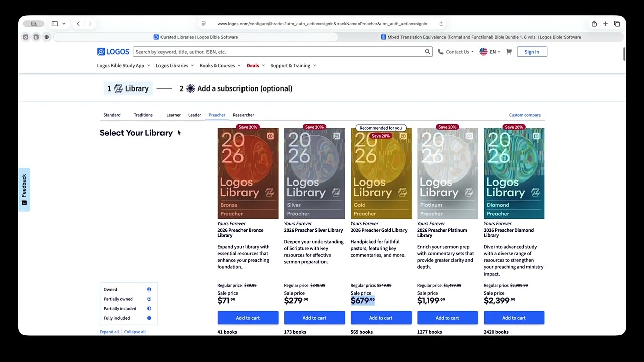This screenshot has width=644, height=362.
Task: Click the first pinned tab icon
Action: pos(26,37)
